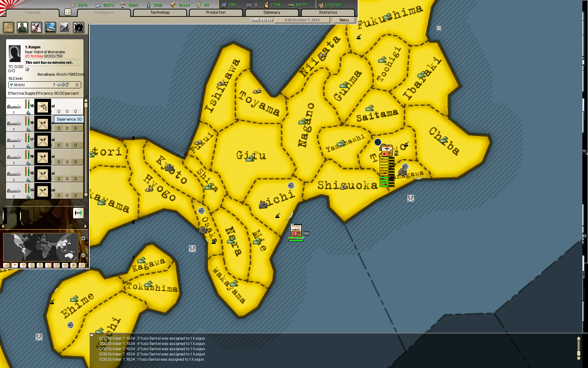
Task: Open the Diplomacy tab
Action: coord(272,12)
